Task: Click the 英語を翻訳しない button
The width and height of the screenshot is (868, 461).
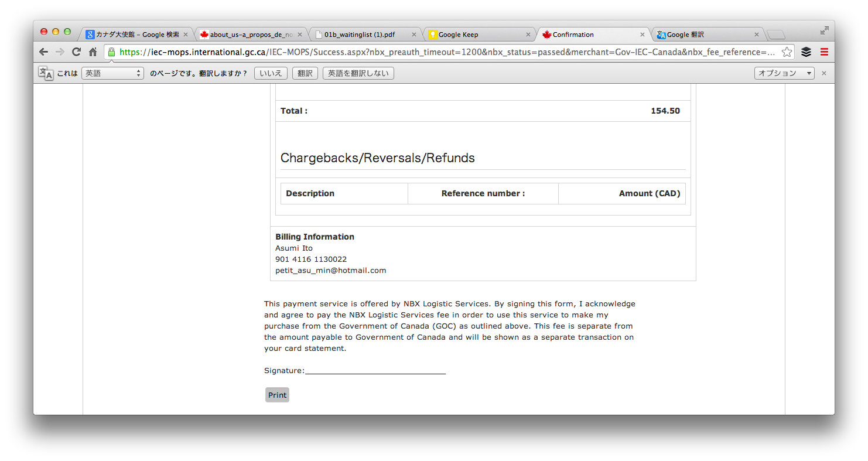Action: [x=358, y=73]
